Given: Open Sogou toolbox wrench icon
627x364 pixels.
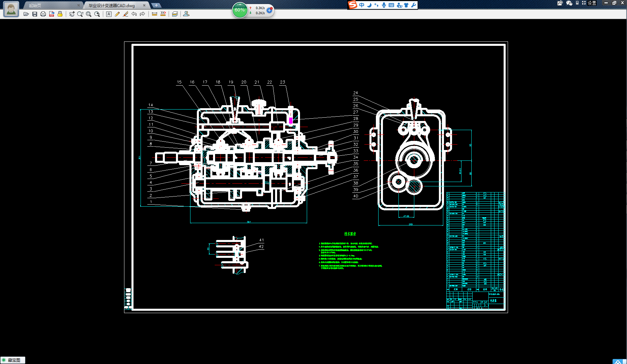Looking at the screenshot, I should 414,5.
